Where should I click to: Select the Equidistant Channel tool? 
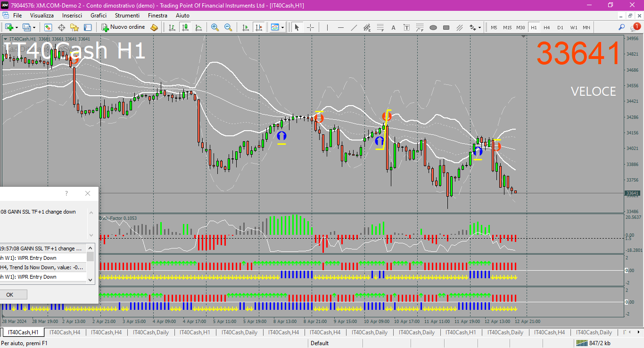[367, 27]
